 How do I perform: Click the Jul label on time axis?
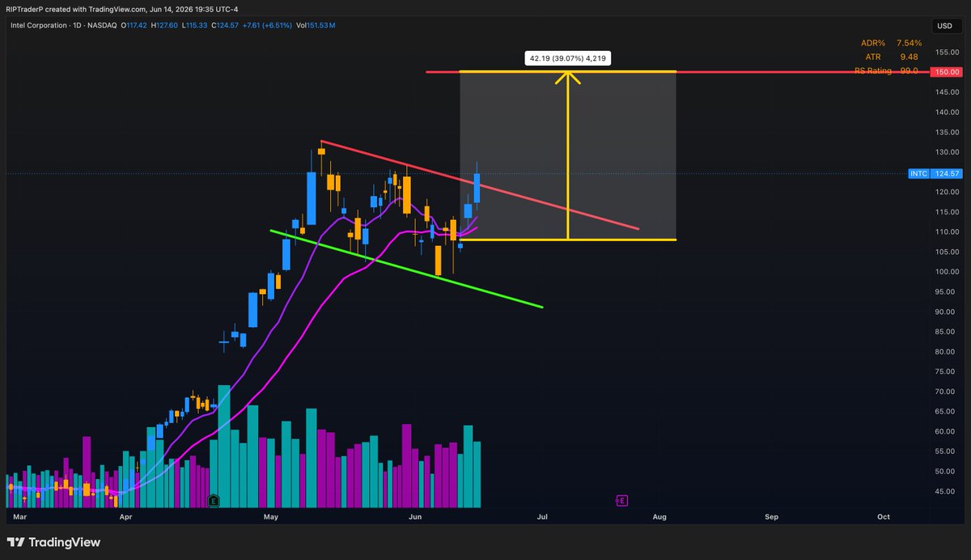click(x=542, y=516)
